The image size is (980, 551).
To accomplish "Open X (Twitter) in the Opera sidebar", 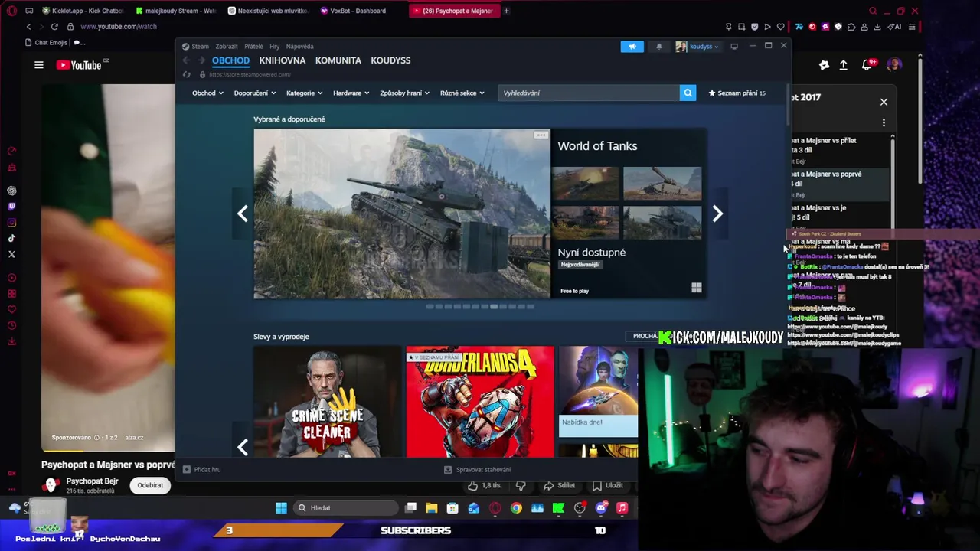I will point(11,254).
